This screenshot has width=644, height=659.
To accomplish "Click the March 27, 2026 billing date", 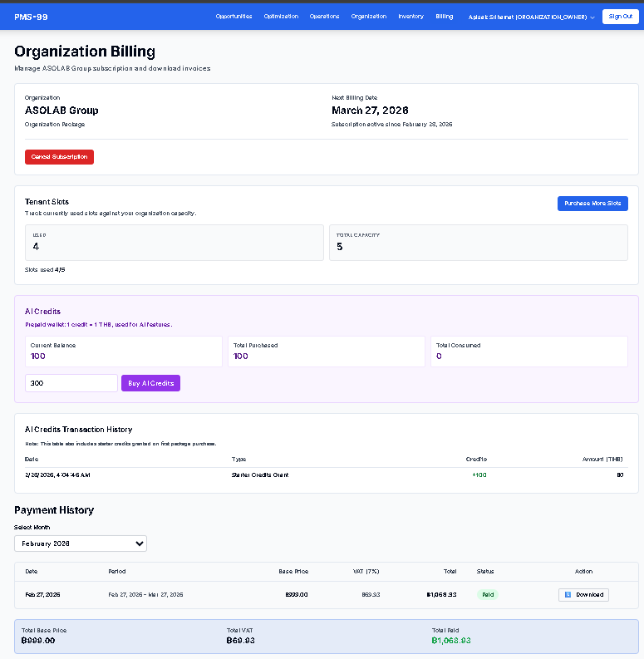I will click(370, 111).
